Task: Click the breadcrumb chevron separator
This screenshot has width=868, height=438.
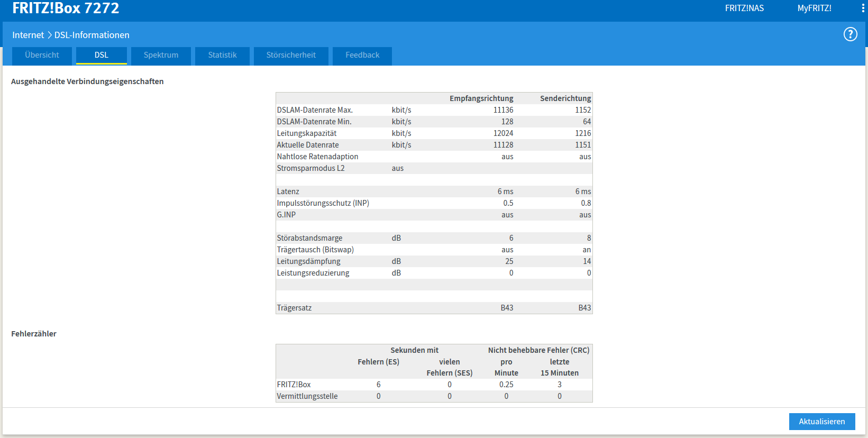Action: 50,35
